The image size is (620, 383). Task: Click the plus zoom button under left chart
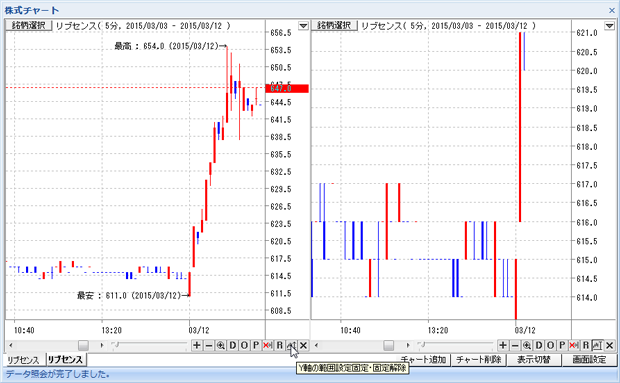[x=197, y=345]
